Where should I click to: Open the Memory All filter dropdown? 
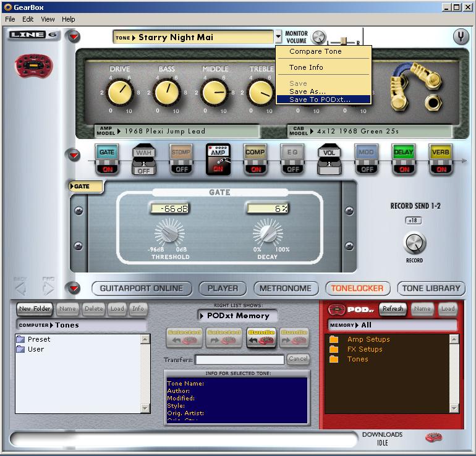coord(392,325)
